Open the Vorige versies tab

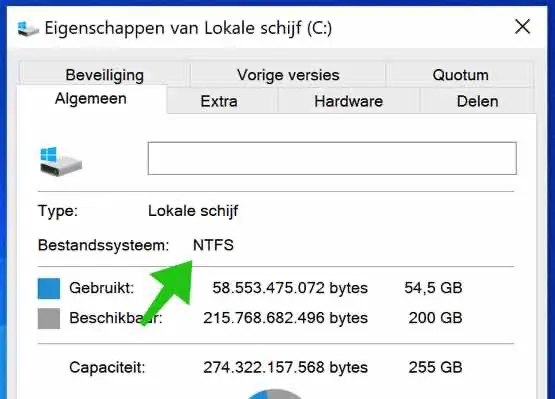[x=288, y=75]
